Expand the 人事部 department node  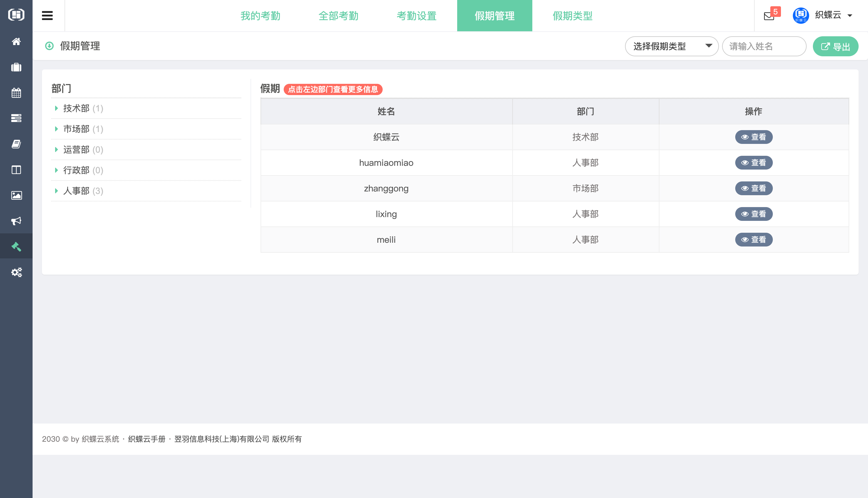coord(76,191)
